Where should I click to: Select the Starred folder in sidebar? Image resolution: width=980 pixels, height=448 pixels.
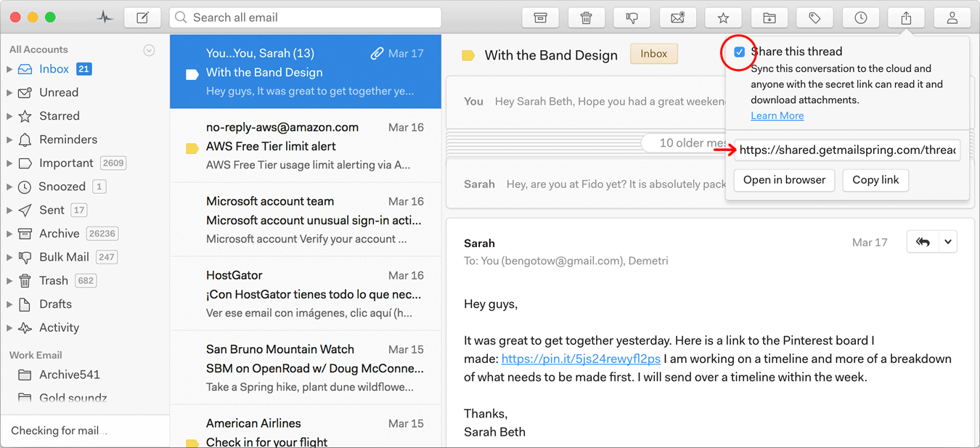[59, 116]
